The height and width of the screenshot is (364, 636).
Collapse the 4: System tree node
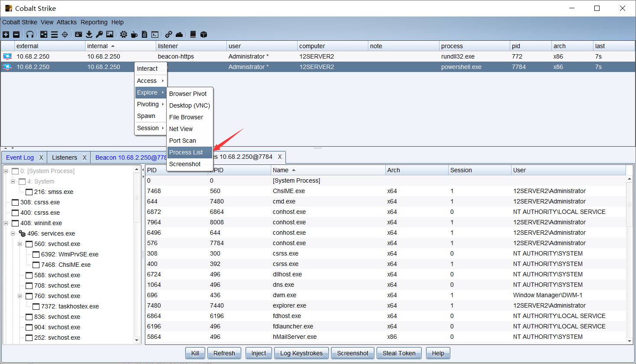[13, 181]
